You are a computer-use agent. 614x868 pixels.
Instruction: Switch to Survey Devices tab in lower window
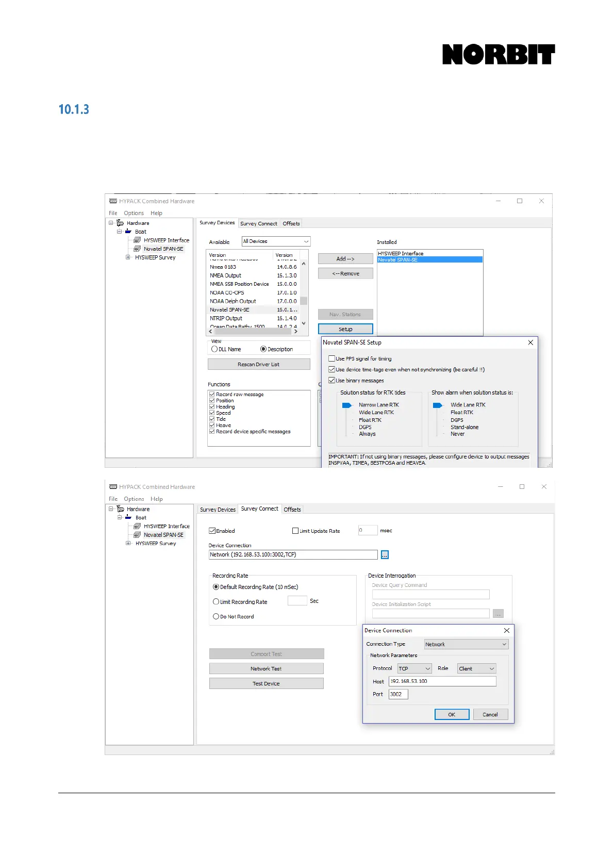(x=218, y=510)
